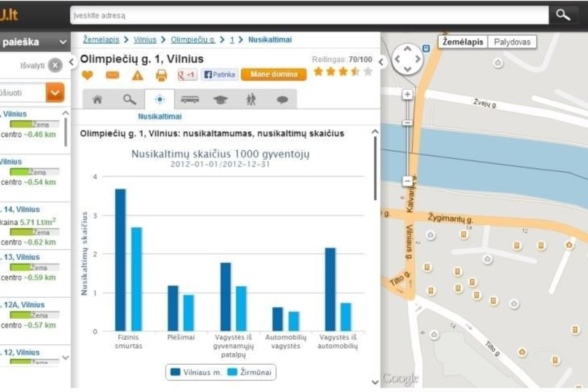588x392 pixels.
Task: Open the public transport bus tab
Action: pos(190,99)
